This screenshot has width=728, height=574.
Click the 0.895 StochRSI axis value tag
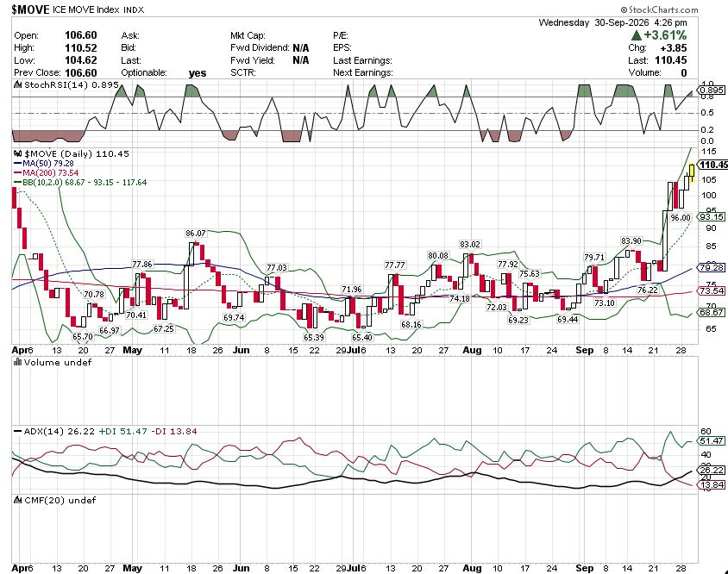pyautogui.click(x=712, y=90)
